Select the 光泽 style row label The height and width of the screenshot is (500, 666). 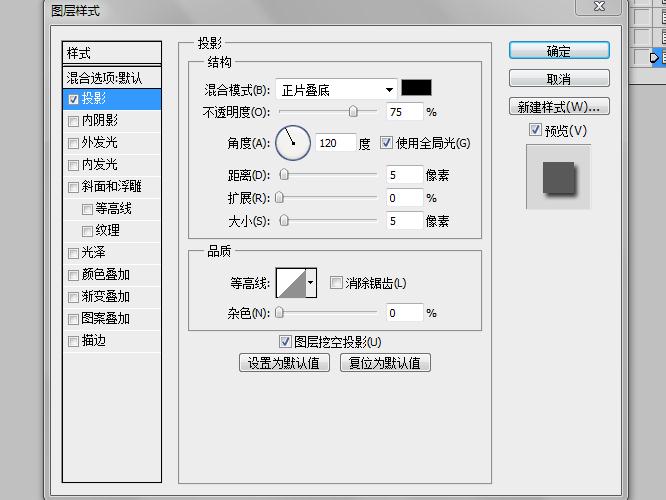pos(93,253)
